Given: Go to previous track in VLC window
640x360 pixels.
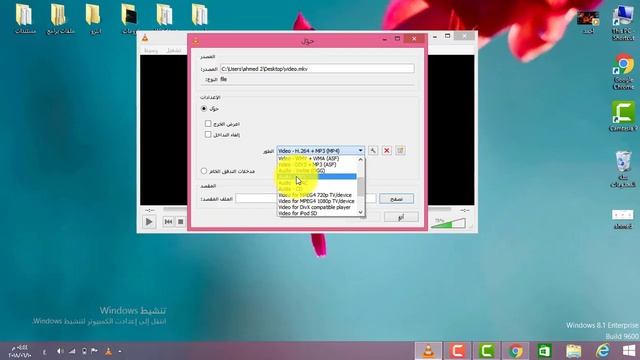Looking at the screenshot, I should (x=168, y=222).
